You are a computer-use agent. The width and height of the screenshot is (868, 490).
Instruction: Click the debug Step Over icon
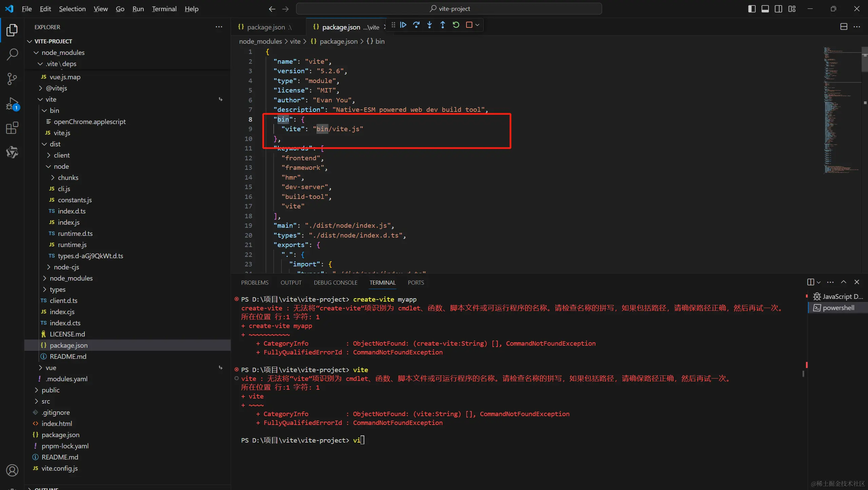click(416, 25)
